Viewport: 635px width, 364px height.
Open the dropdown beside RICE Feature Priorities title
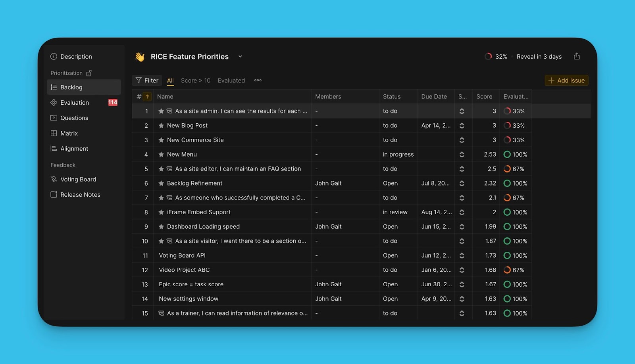tap(240, 57)
